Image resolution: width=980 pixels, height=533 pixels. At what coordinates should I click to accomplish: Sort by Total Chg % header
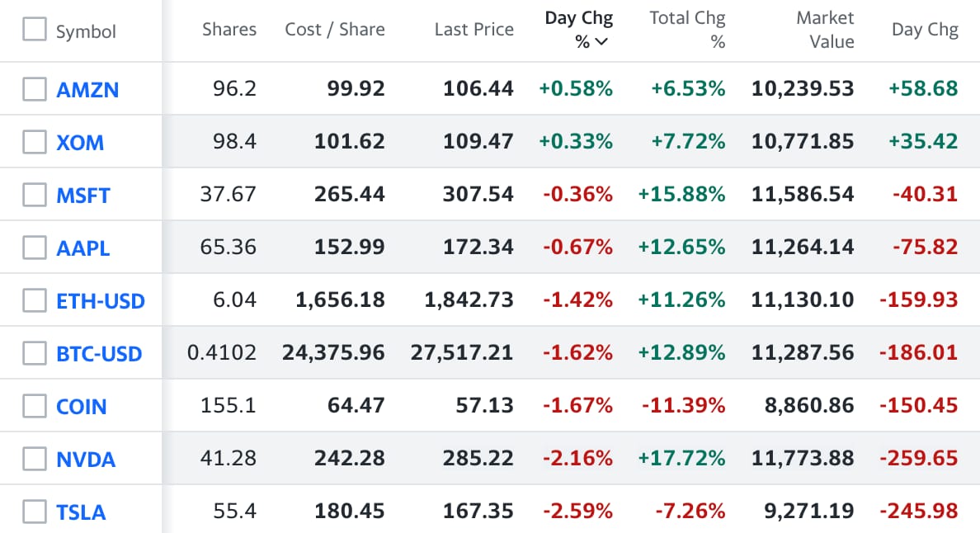pyautogui.click(x=687, y=30)
